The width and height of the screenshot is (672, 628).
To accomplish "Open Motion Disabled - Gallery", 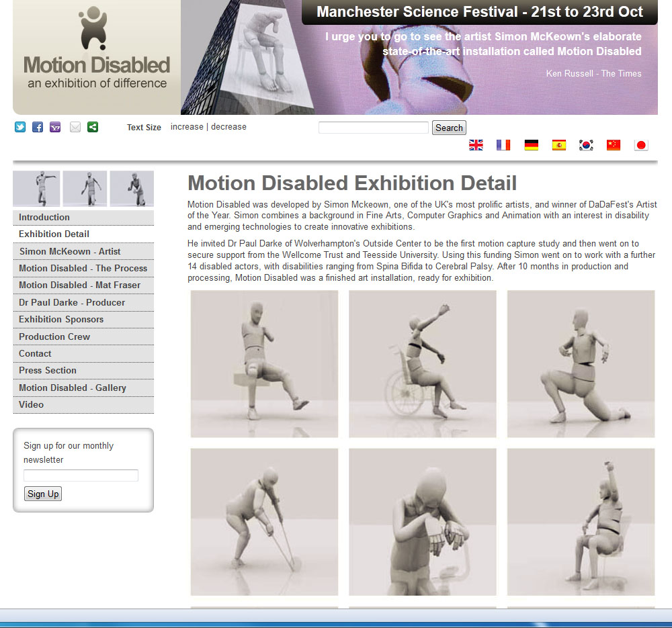I will [83, 388].
